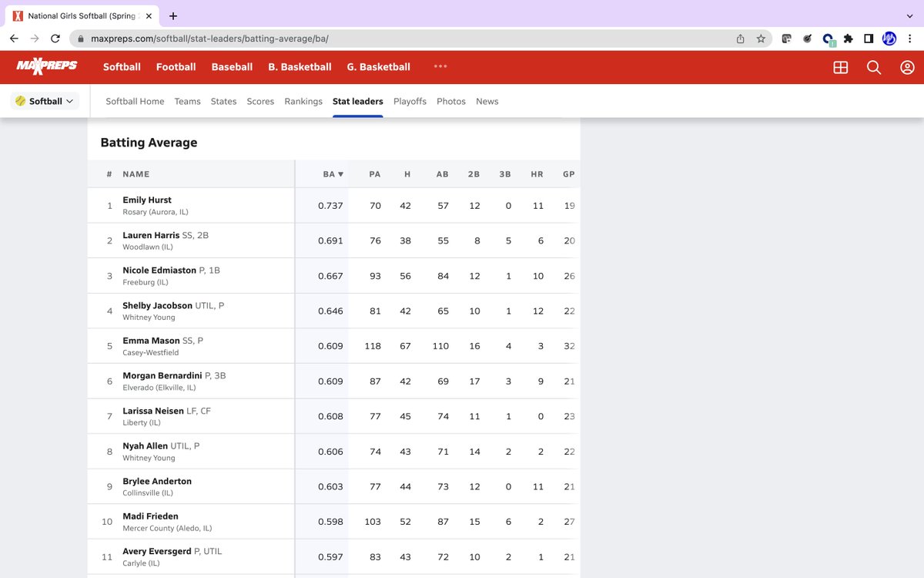Expand the descending arrow next to BA
Image resolution: width=924 pixels, height=578 pixels.
click(x=339, y=173)
